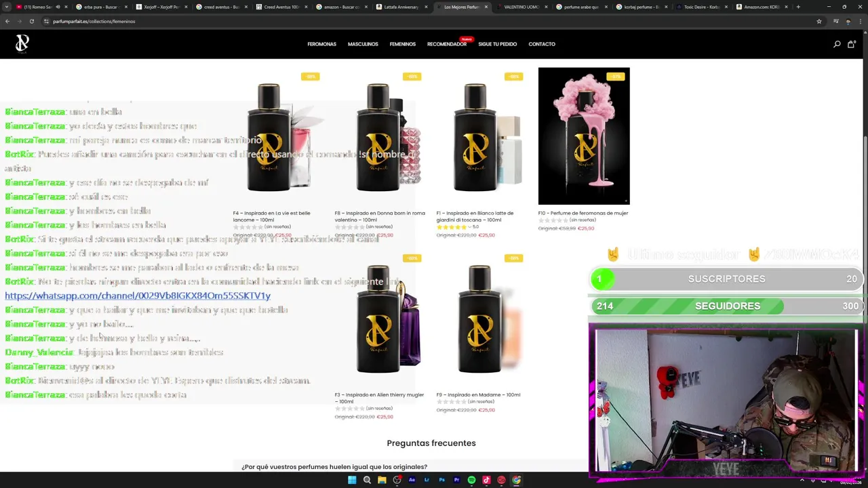The image size is (868, 488).
Task: Click the F4 La vie est belle bottle image
Action: pyautogui.click(x=279, y=136)
